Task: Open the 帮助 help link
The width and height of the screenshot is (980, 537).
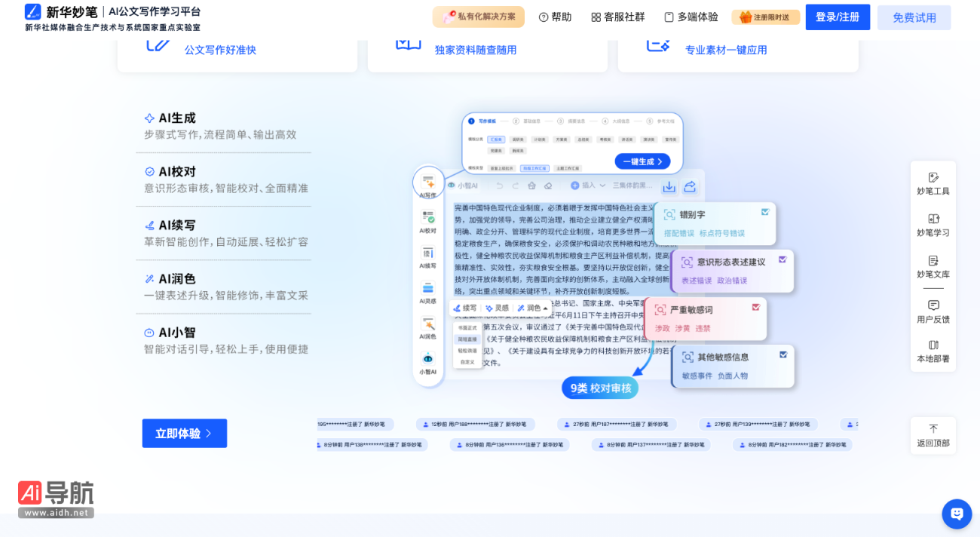Action: (x=555, y=17)
